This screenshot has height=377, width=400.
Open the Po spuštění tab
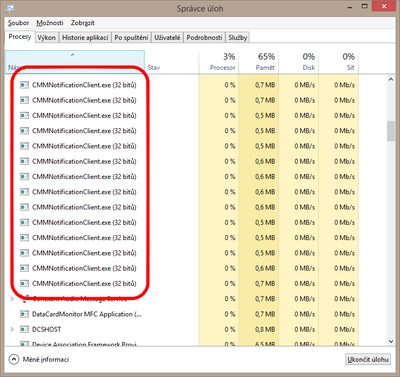[131, 38]
